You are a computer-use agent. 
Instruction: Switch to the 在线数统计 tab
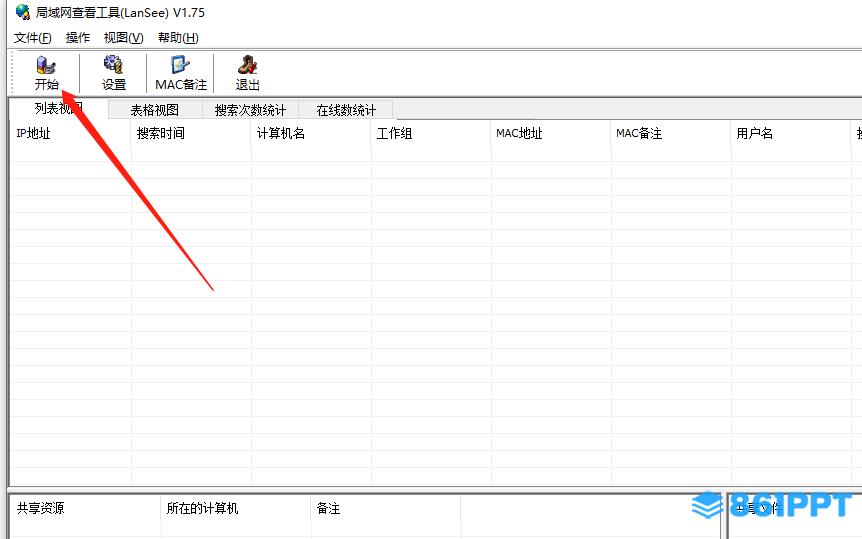[346, 110]
